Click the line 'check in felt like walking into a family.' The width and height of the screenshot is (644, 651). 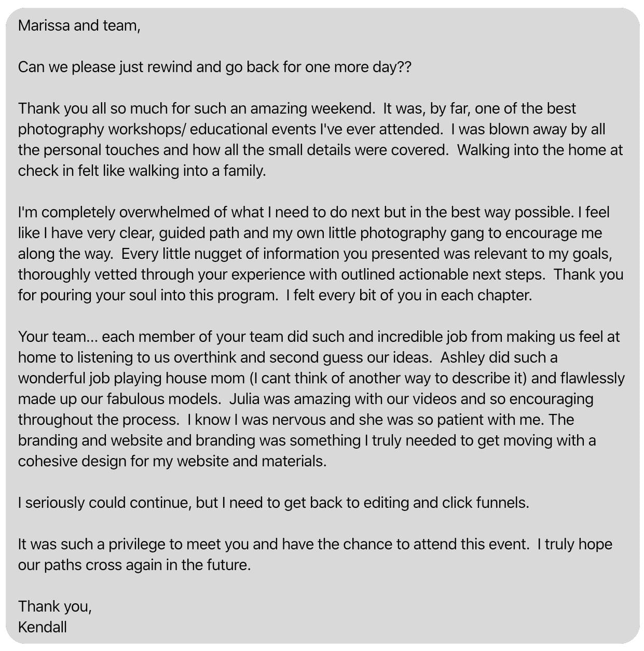(142, 171)
